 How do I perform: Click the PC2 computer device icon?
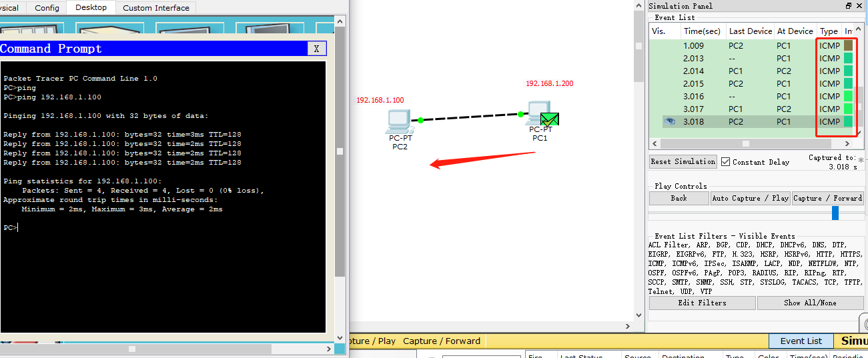399,121
